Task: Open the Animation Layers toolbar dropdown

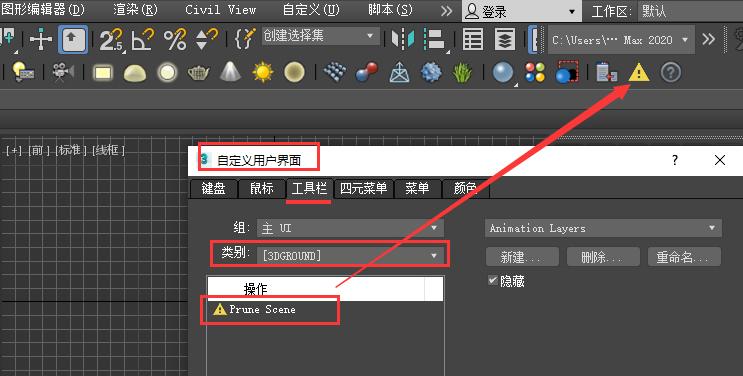Action: [603, 228]
